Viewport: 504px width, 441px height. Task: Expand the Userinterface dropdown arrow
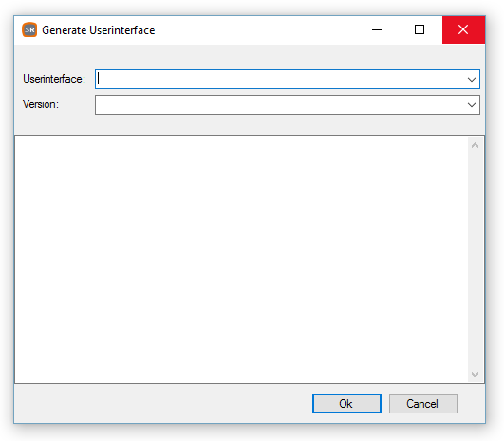(x=472, y=80)
